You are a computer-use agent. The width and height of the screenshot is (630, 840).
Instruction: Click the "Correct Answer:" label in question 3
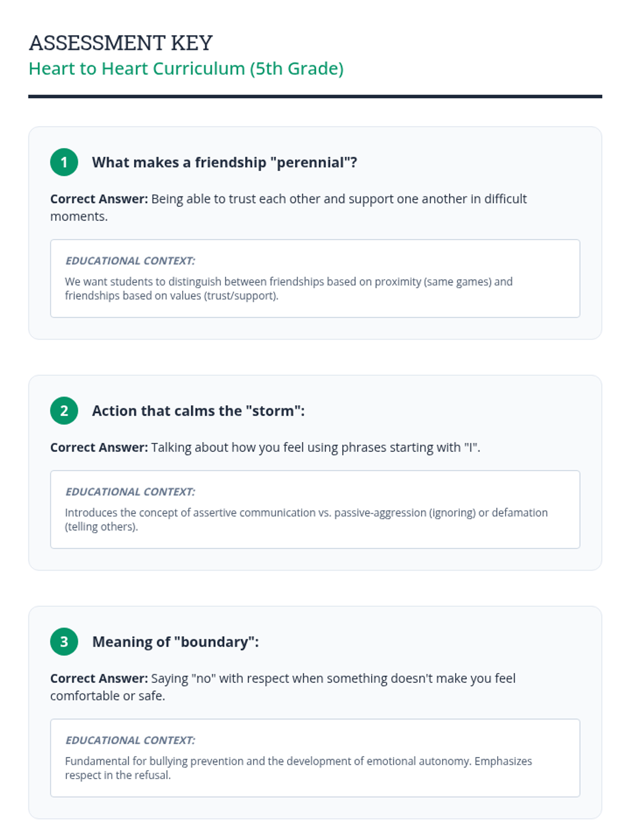[99, 678]
